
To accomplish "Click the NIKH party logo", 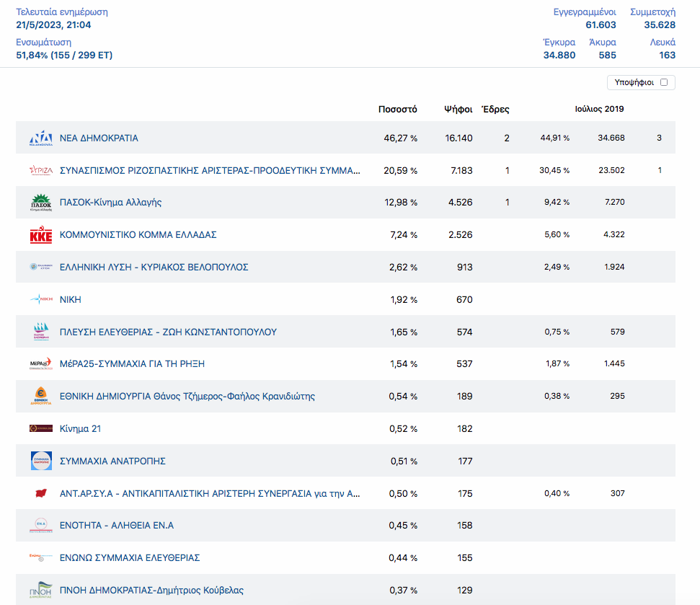I will (x=41, y=300).
